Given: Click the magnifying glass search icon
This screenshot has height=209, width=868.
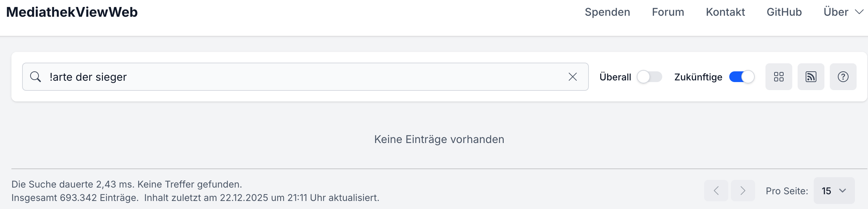Looking at the screenshot, I should (36, 77).
